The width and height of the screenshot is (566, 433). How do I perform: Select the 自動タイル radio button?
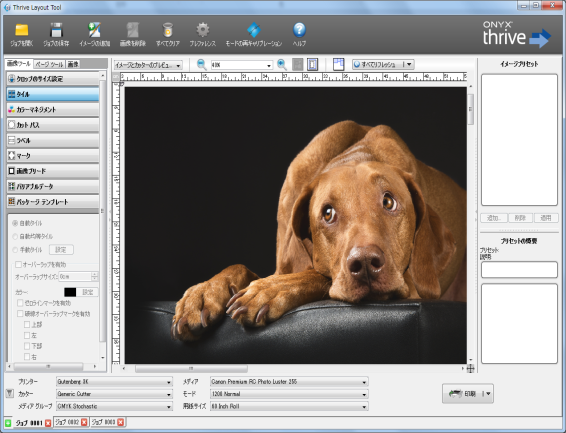click(x=15, y=223)
